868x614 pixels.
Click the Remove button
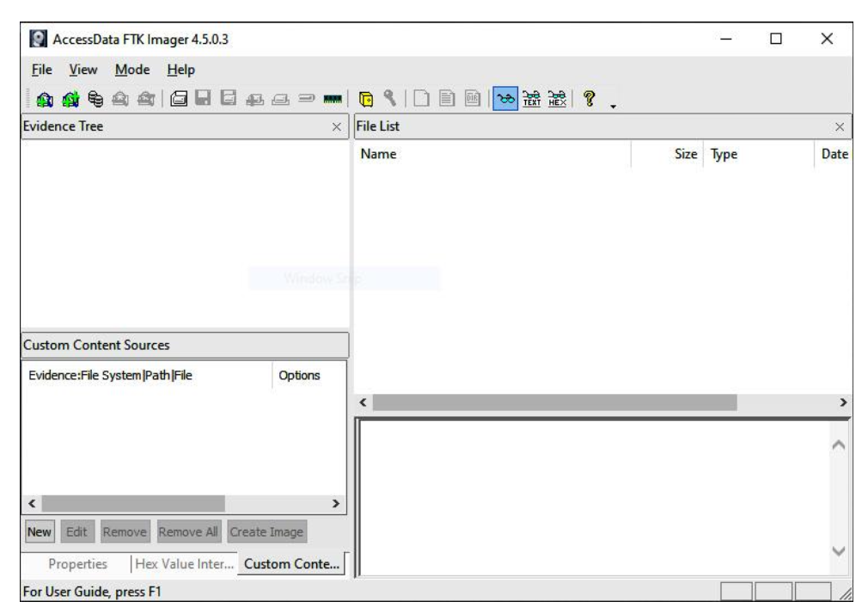[x=125, y=532]
